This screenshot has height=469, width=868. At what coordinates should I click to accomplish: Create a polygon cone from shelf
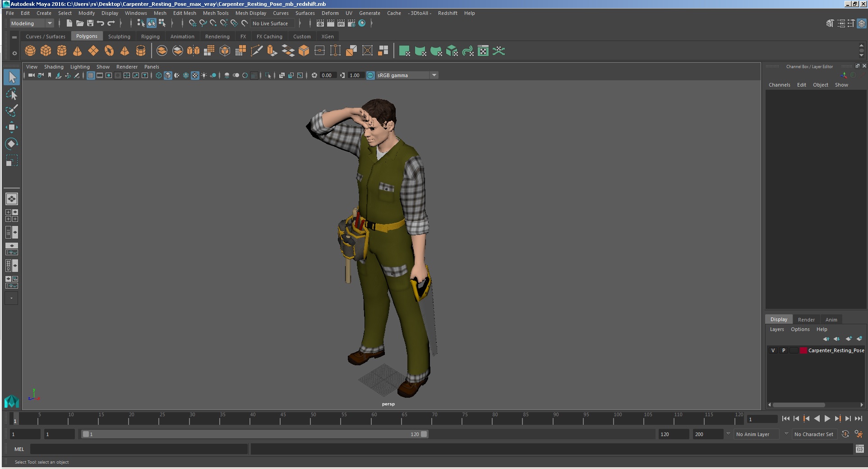pyautogui.click(x=78, y=51)
